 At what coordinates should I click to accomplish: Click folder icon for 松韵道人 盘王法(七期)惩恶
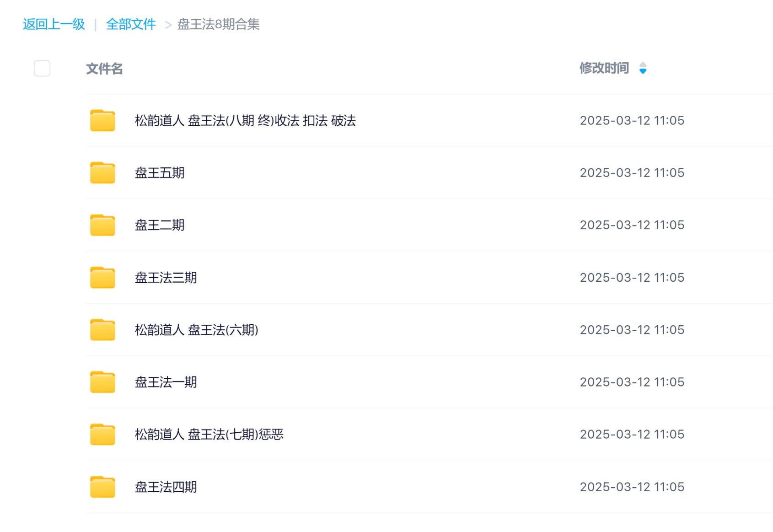click(102, 435)
